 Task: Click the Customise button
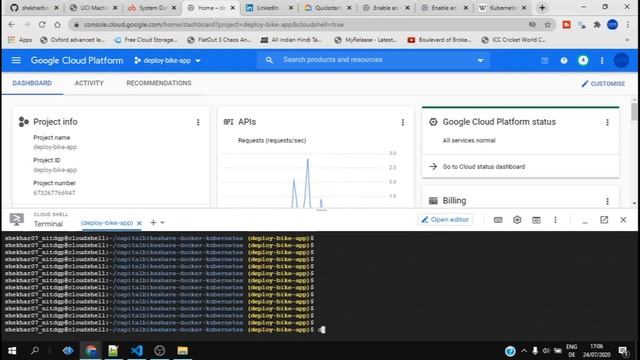point(603,84)
